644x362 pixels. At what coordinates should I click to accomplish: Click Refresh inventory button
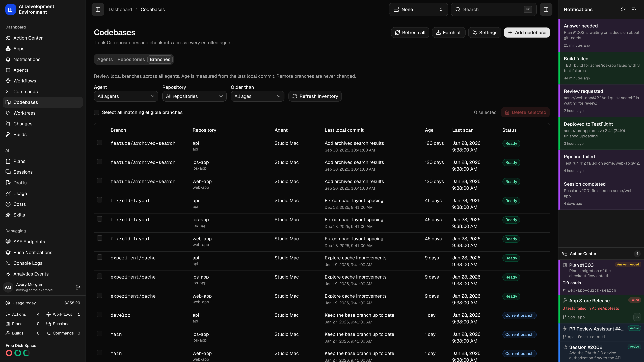coord(315,96)
